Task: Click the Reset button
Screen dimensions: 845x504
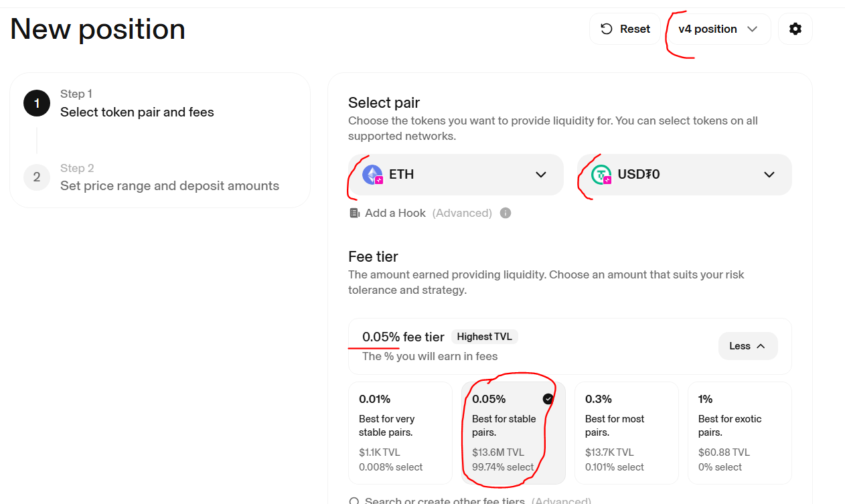Action: [625, 29]
